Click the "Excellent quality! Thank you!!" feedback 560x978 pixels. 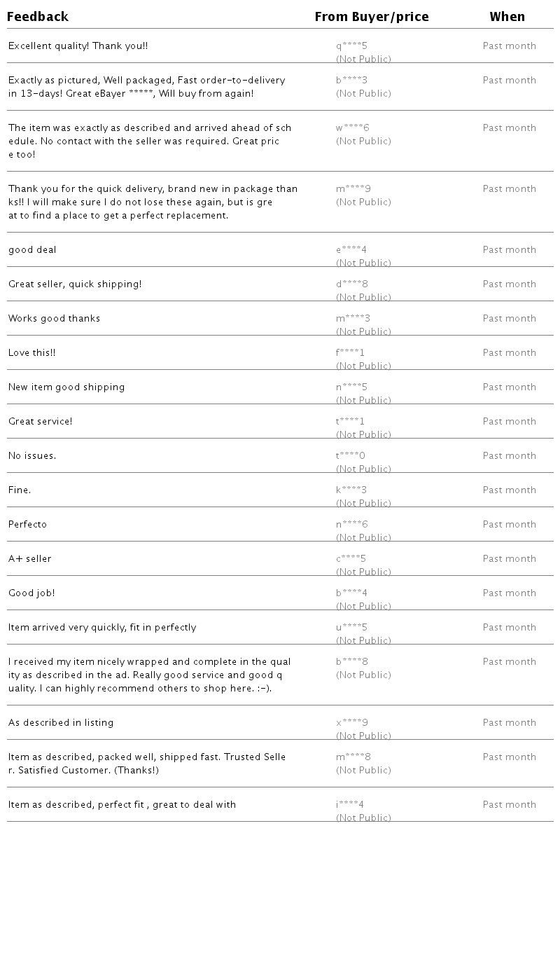pos(78,46)
